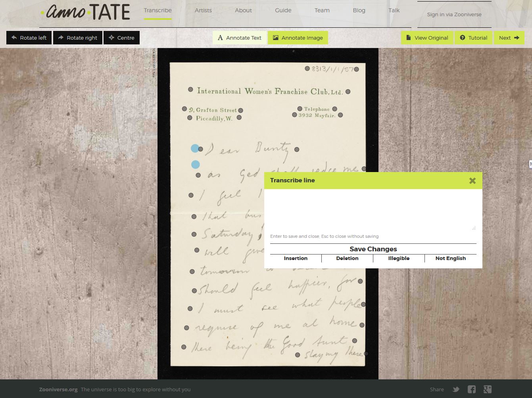
Task: Open View Original document
Action: coord(427,38)
